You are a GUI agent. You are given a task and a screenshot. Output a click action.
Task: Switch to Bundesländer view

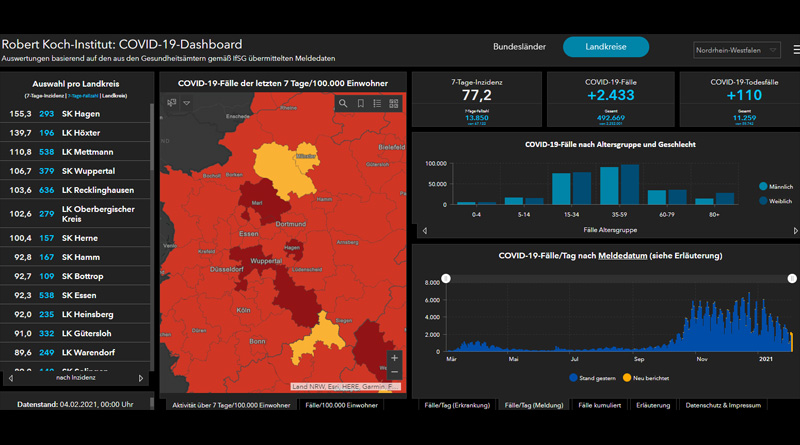point(519,46)
